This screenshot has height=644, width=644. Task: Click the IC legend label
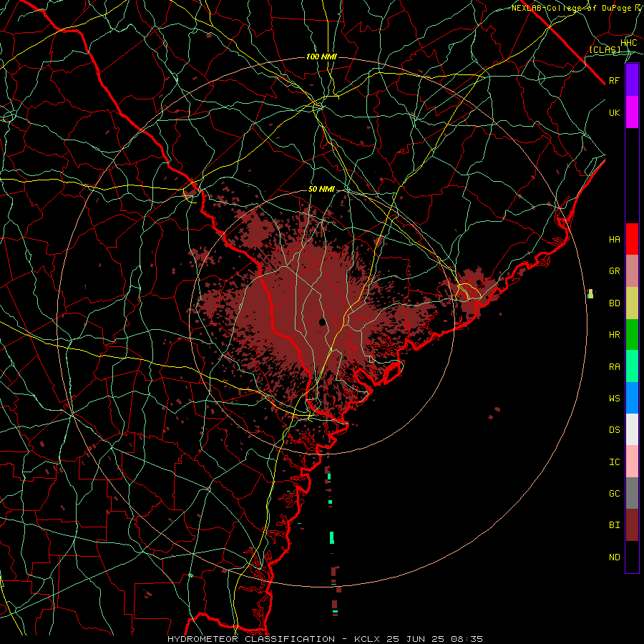click(x=614, y=462)
